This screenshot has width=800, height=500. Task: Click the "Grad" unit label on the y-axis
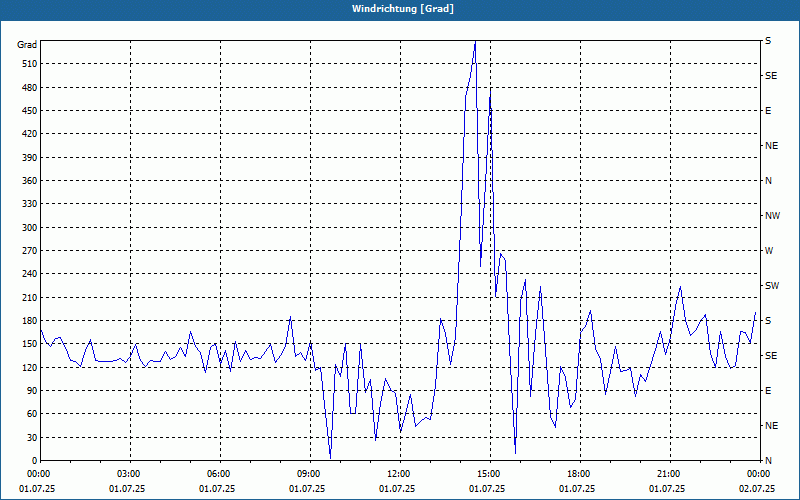pyautogui.click(x=27, y=45)
